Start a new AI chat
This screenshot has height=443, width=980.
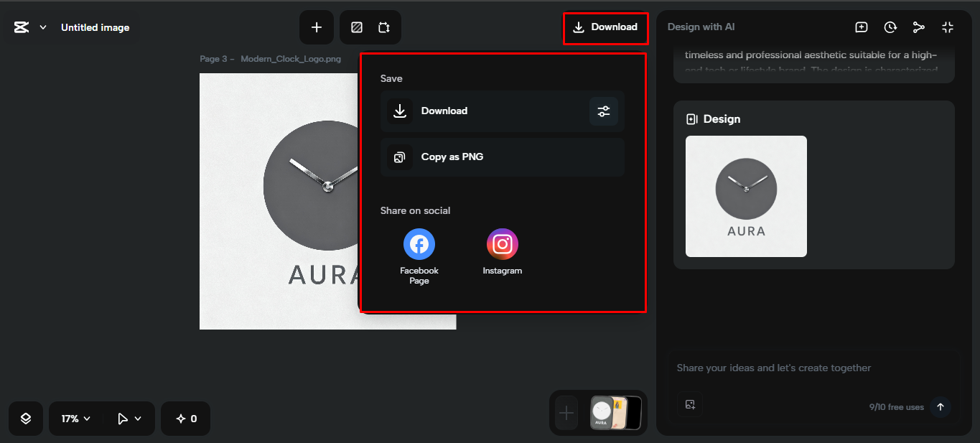pos(861,27)
